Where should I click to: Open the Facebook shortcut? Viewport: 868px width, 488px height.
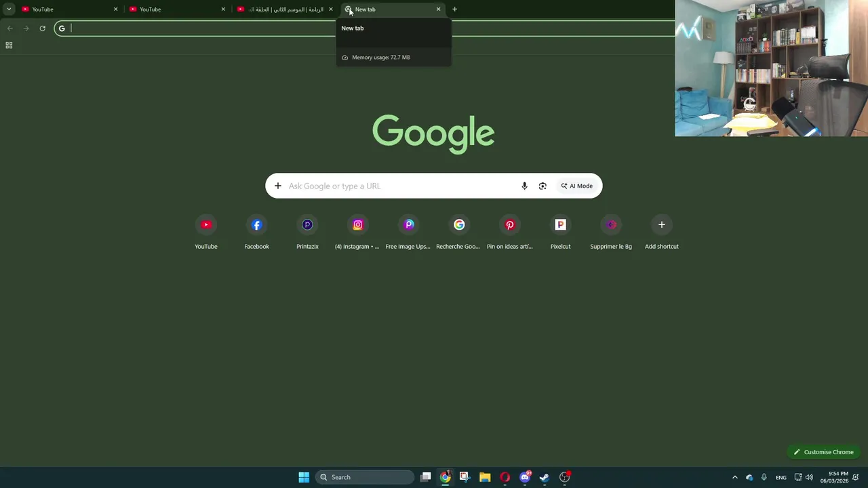point(256,232)
